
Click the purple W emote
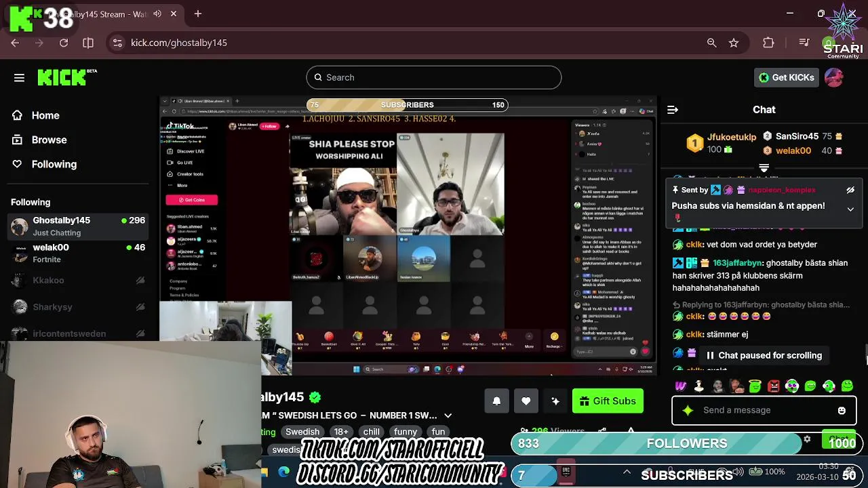681,386
